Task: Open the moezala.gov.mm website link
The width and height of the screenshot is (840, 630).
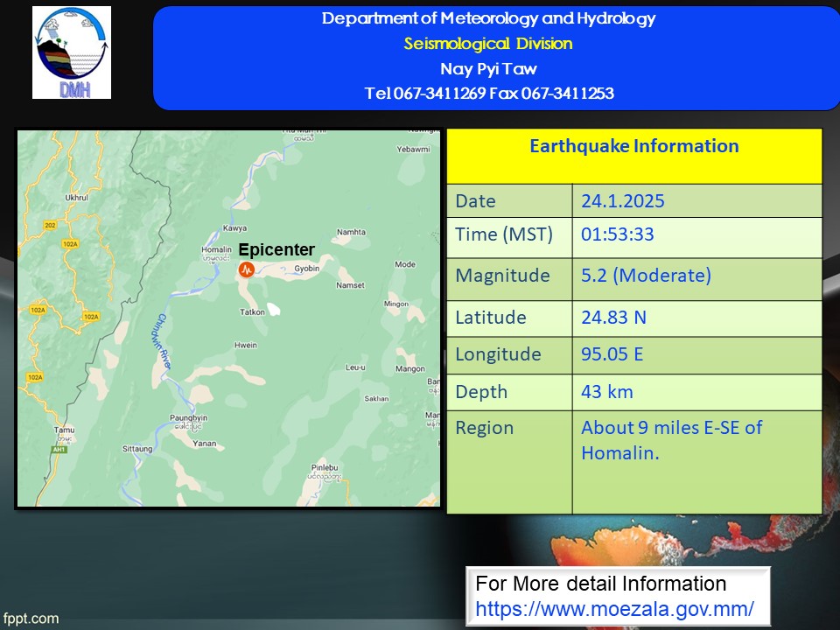Action: coord(614,609)
